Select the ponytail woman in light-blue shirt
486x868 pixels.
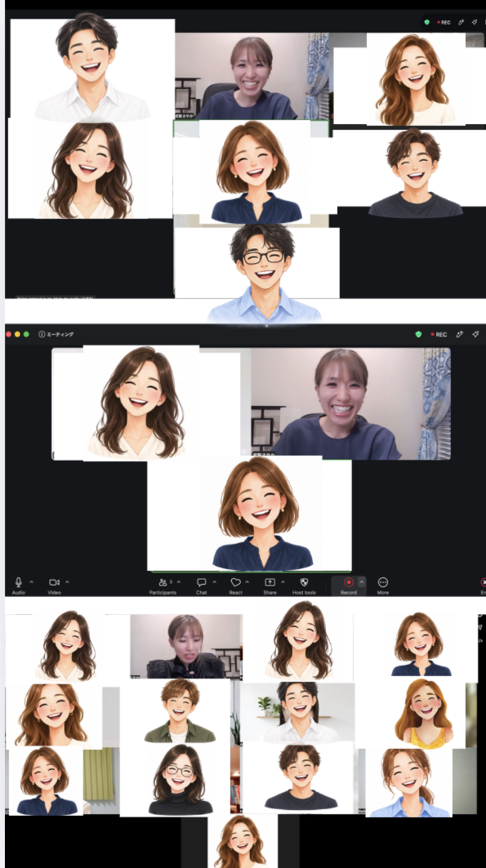408,781
